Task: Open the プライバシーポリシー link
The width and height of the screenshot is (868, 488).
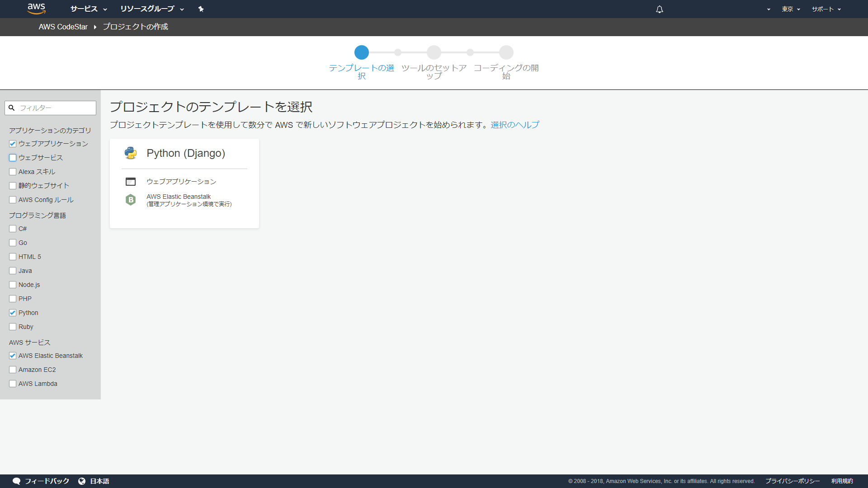Action: (x=792, y=481)
